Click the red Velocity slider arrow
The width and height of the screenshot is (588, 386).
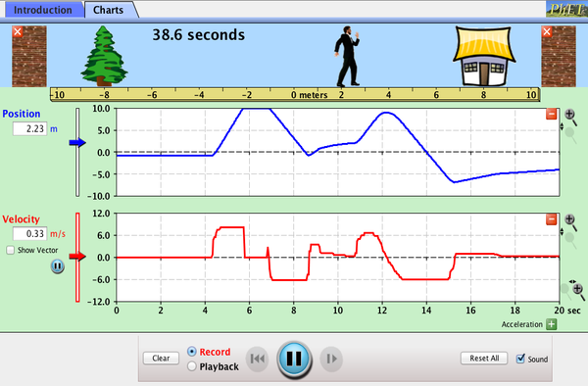coord(77,257)
